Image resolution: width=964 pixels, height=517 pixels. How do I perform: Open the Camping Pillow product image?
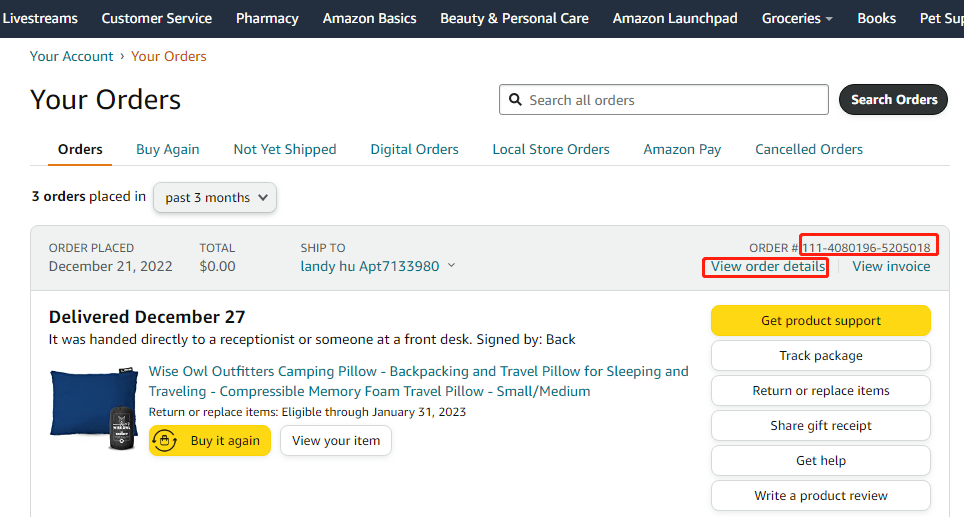click(x=94, y=407)
